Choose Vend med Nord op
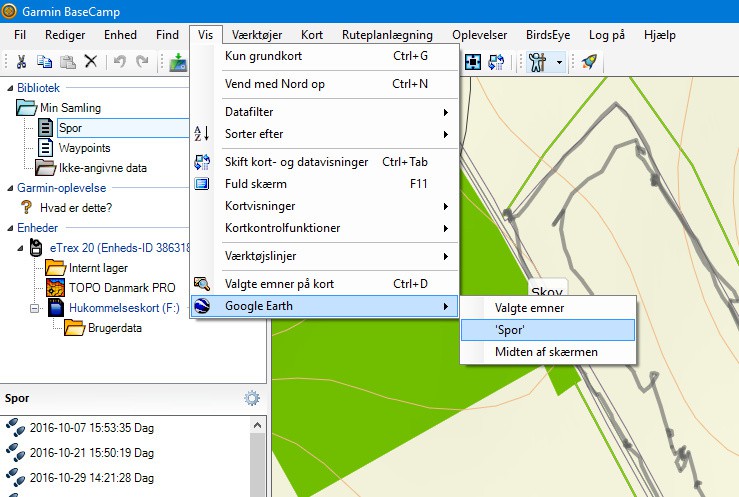The height and width of the screenshot is (497, 739). 325,84
